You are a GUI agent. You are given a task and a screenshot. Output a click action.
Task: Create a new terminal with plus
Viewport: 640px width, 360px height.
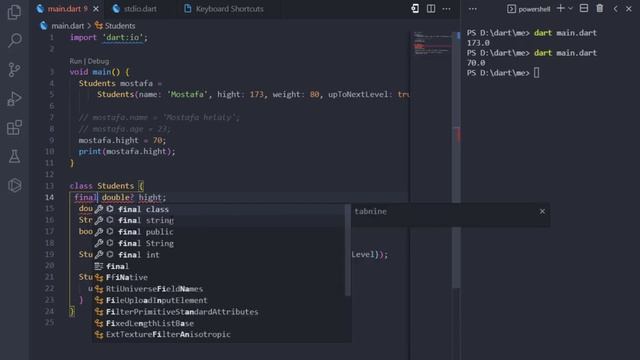point(560,9)
